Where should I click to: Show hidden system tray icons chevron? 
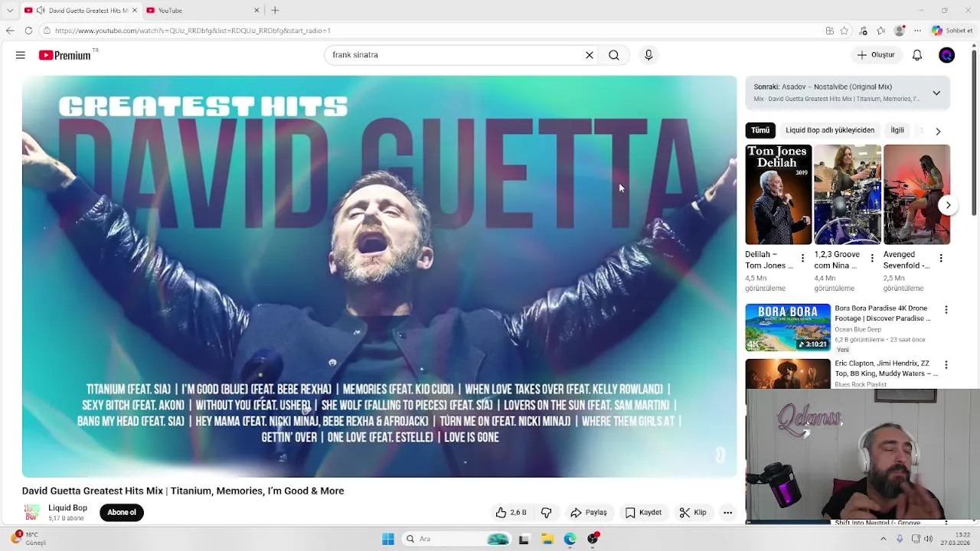[883, 539]
